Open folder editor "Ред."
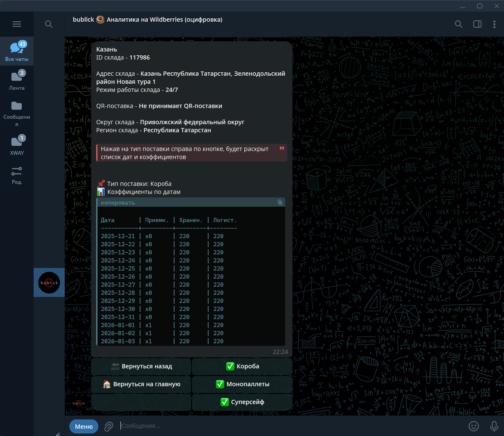This screenshot has height=436, width=504. 17,175
